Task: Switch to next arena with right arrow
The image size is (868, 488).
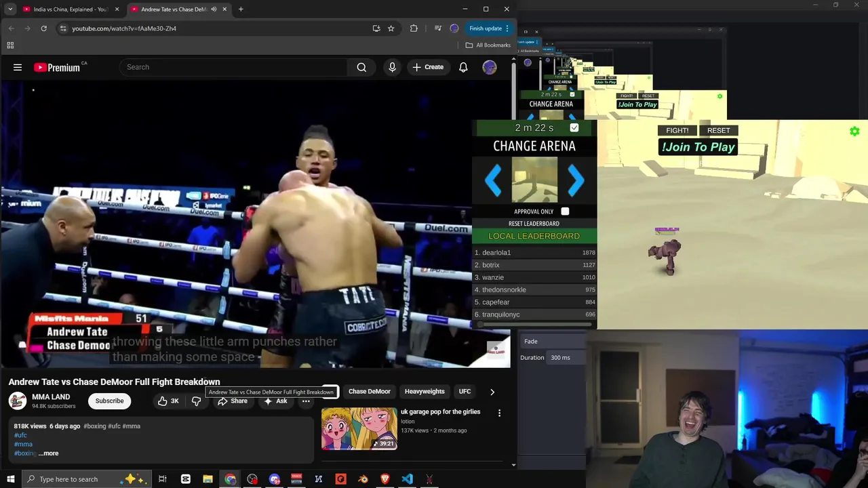Action: [x=576, y=180]
